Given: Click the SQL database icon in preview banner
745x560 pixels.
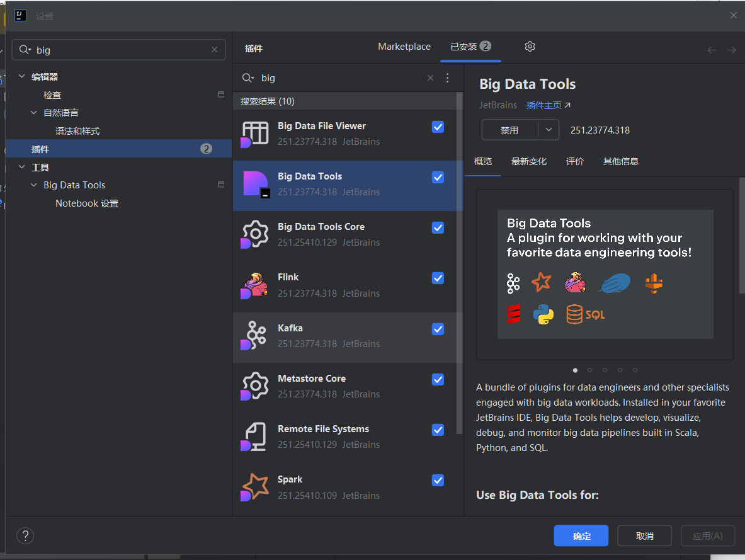Looking at the screenshot, I should click(x=586, y=314).
